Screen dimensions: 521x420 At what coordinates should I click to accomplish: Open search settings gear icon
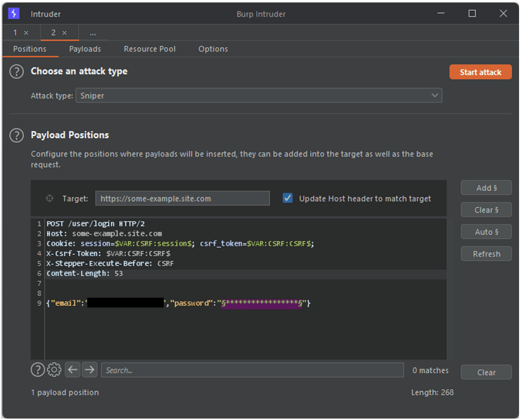click(54, 370)
